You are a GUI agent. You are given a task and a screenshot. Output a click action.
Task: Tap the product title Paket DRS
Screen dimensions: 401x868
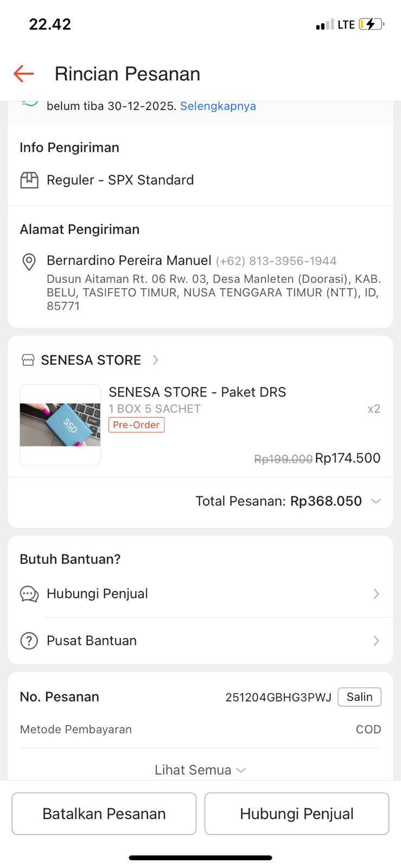tap(197, 392)
